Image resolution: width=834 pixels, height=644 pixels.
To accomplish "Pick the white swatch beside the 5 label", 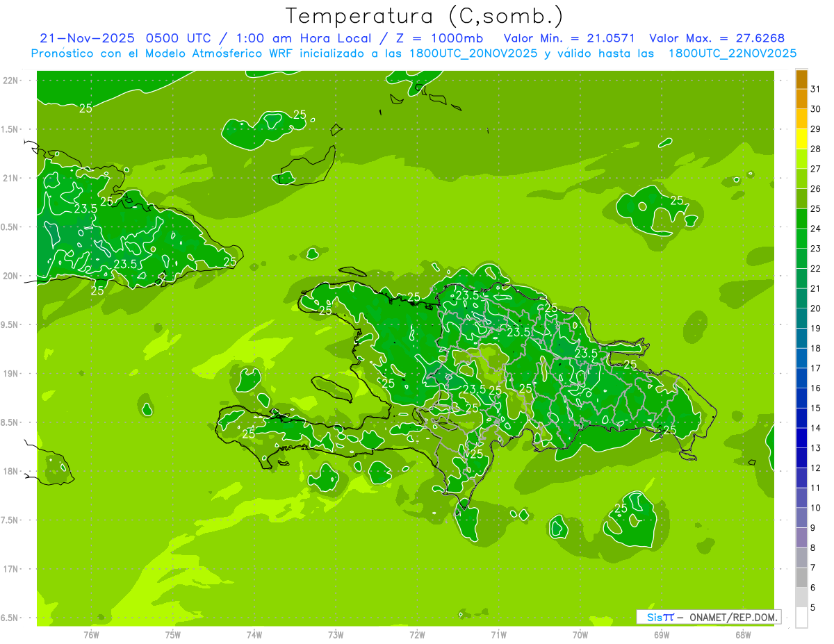I will [801, 618].
